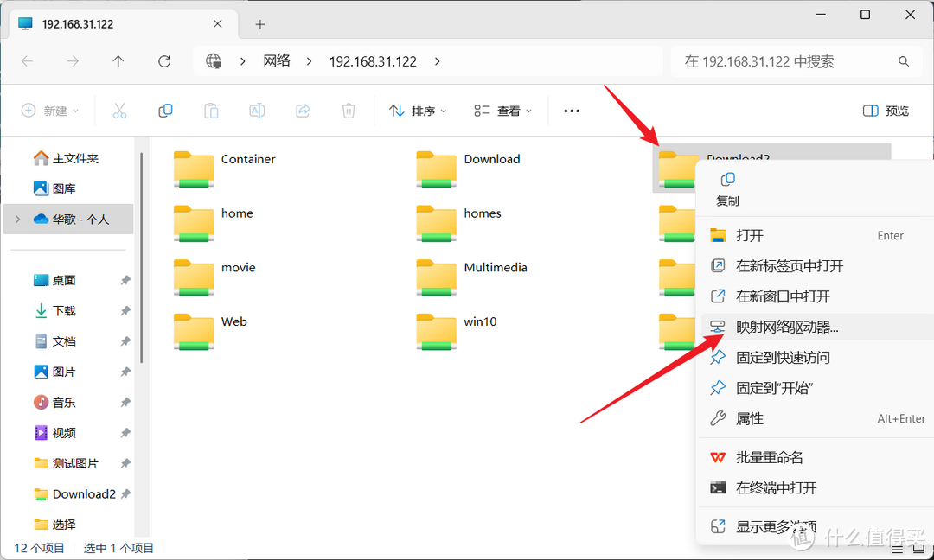Viewport: 934px width, 560px height.
Task: Expand the 华歌 - 个人 OneDrive tree node
Action: coord(17,220)
